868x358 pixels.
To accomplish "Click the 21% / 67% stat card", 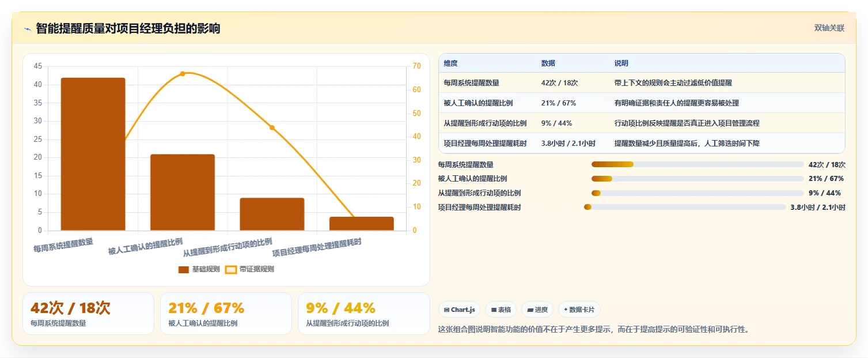I will [x=226, y=314].
